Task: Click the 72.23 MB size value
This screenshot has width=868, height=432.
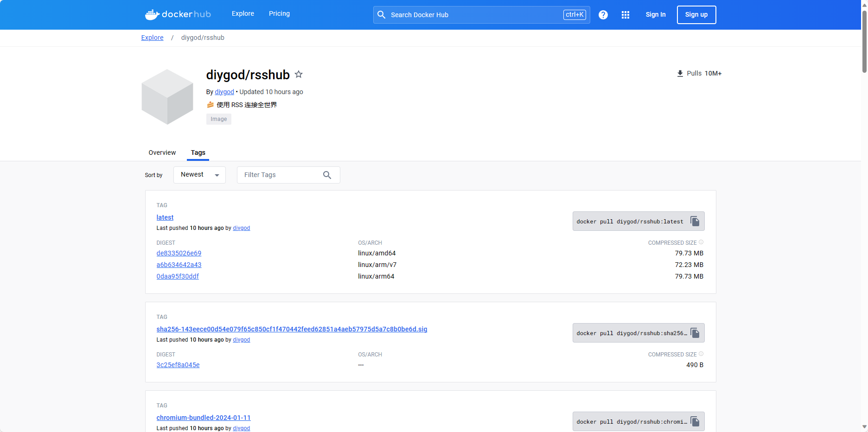Action: [689, 265]
